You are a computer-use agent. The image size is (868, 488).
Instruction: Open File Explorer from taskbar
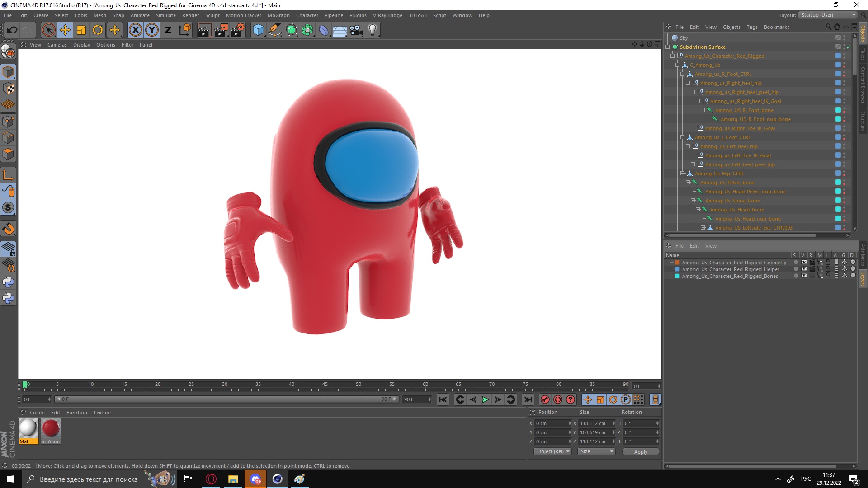pos(233,479)
